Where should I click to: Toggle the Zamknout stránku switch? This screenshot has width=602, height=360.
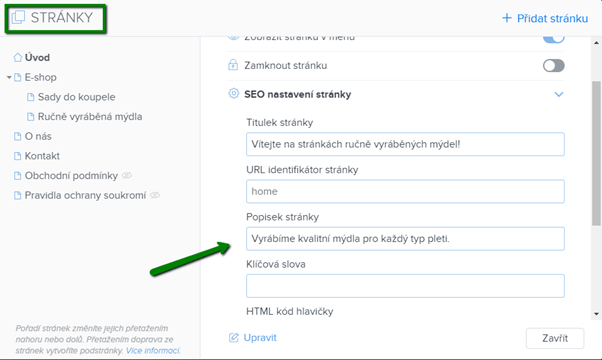(x=553, y=66)
